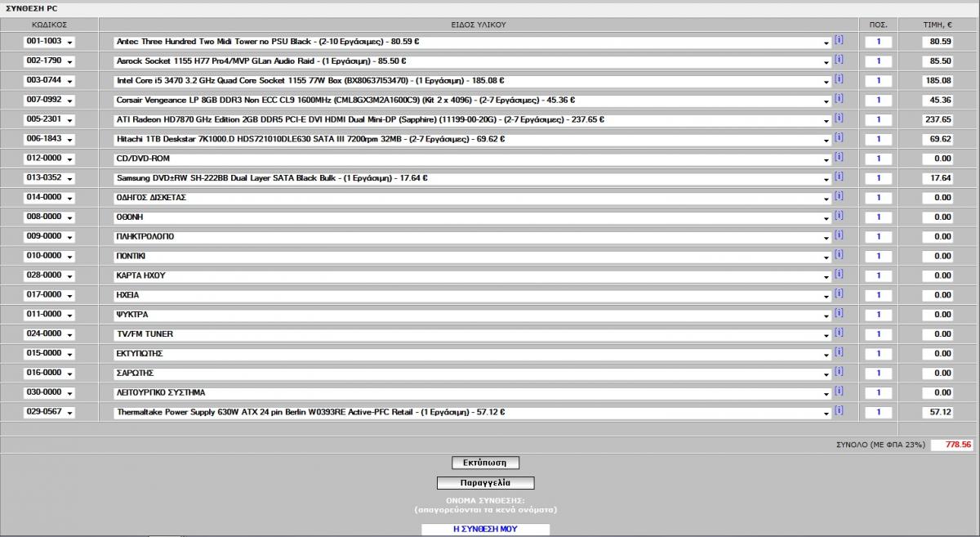Click the Παραγγελία button
Viewport: 980px width, 537px height.
[x=486, y=483]
